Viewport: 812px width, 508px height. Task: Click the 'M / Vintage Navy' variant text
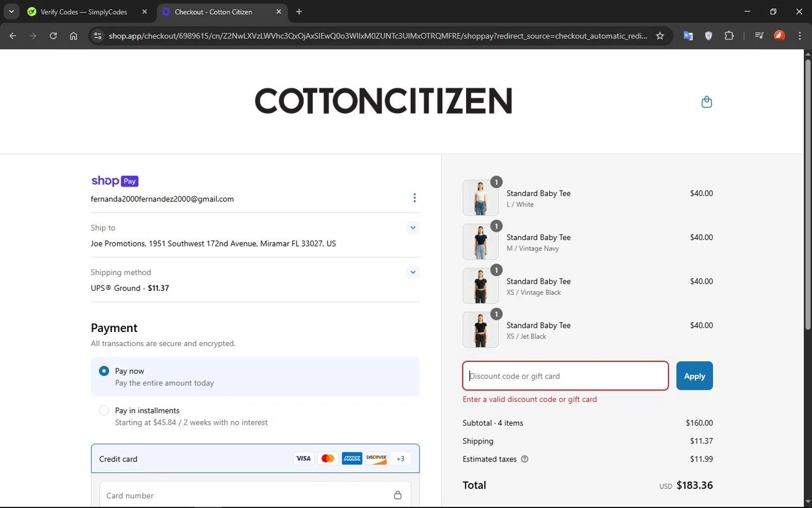[533, 249]
